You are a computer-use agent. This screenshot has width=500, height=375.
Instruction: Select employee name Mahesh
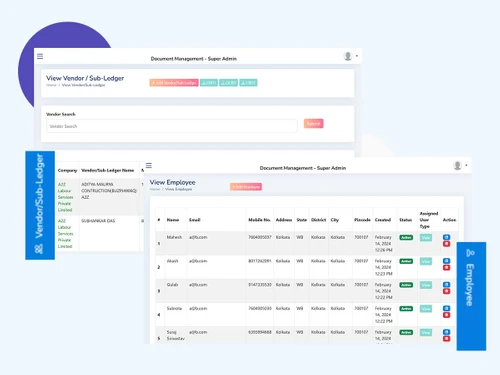(x=174, y=237)
